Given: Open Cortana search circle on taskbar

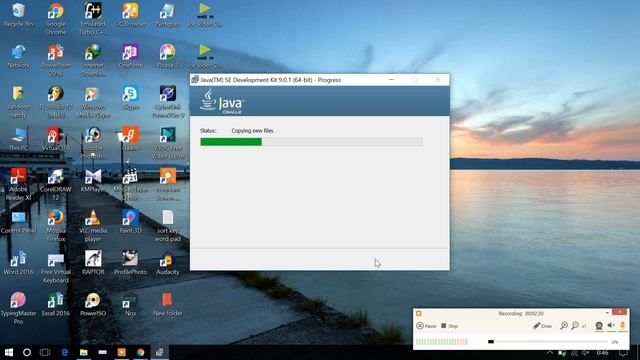Looking at the screenshot, I should pos(27,352).
